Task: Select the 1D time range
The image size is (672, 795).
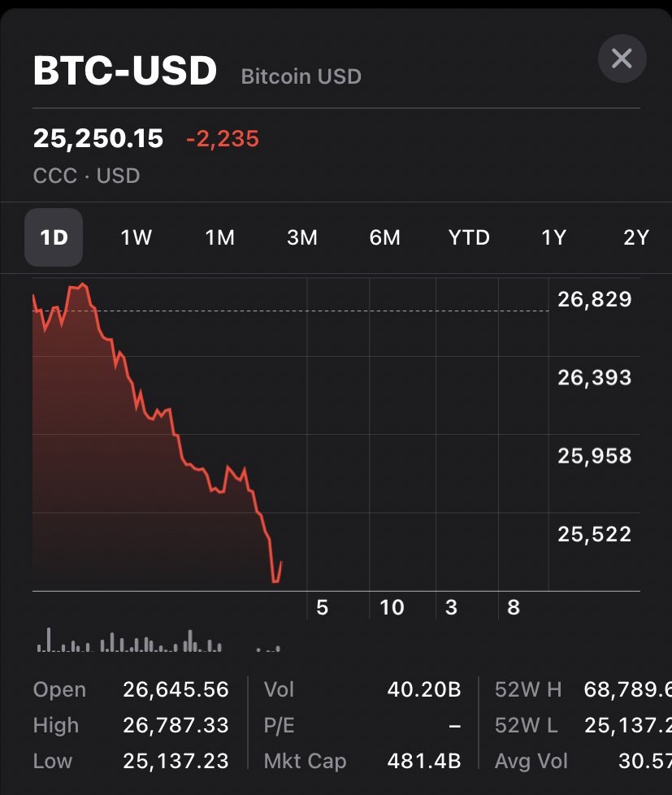Action: [x=54, y=237]
